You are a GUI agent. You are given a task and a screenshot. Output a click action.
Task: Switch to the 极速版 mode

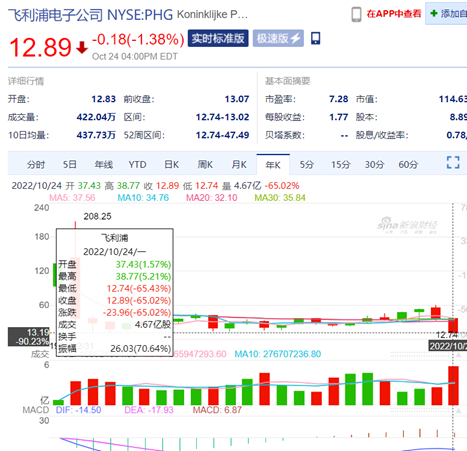[x=278, y=38]
